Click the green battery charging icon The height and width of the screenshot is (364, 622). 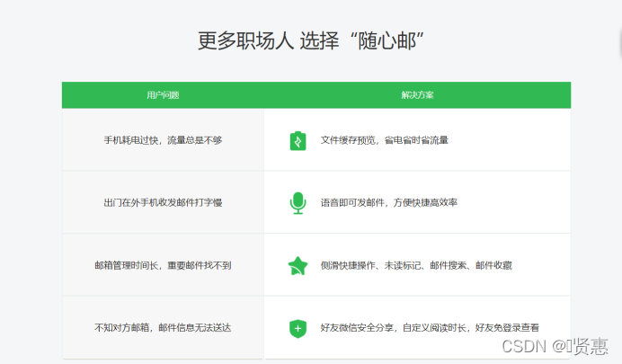point(298,141)
